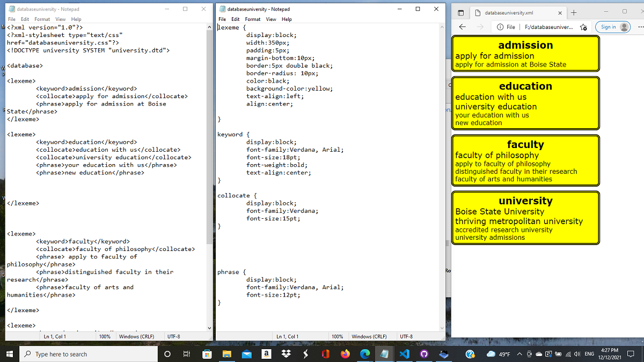Launch Firefox from the taskbar

click(x=345, y=354)
